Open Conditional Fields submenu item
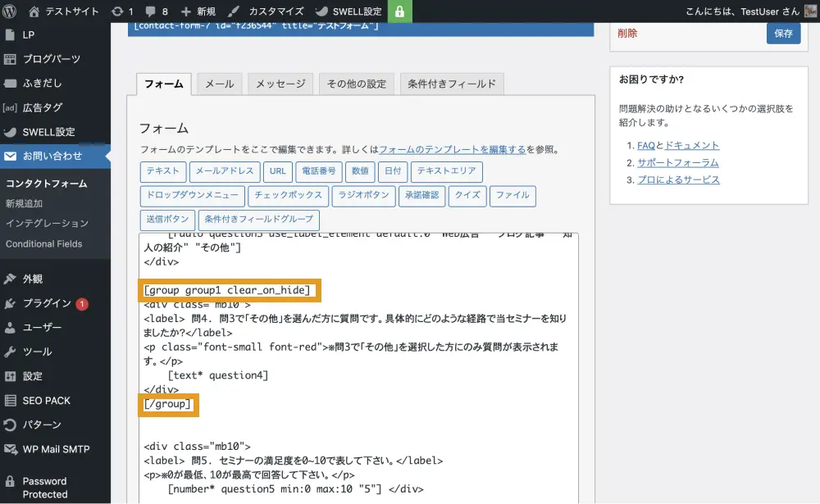Viewport: 820px width, 504px height. click(x=43, y=243)
